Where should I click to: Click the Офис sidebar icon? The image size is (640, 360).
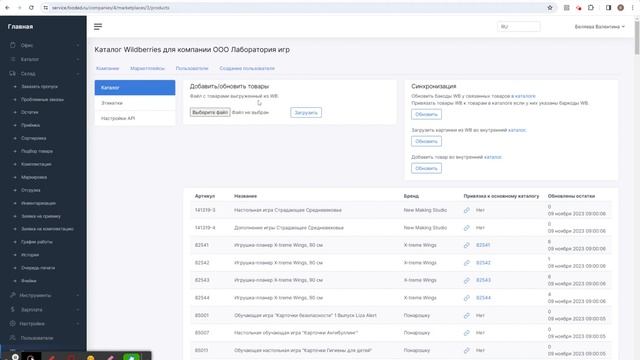(13, 45)
